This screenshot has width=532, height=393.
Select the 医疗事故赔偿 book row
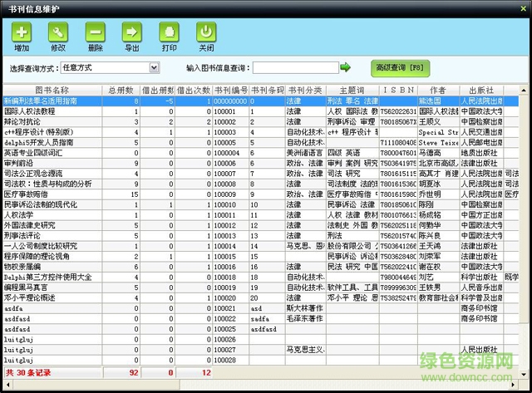(52, 194)
